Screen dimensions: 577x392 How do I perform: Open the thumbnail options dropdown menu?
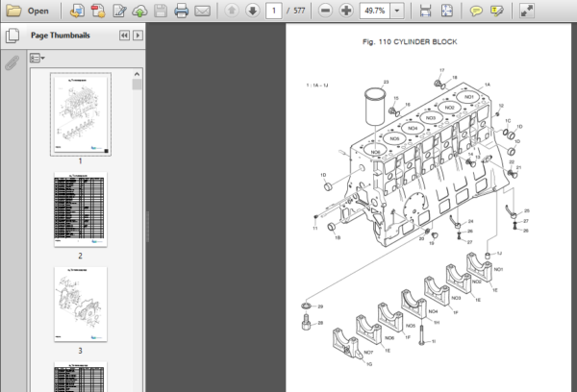coord(38,58)
